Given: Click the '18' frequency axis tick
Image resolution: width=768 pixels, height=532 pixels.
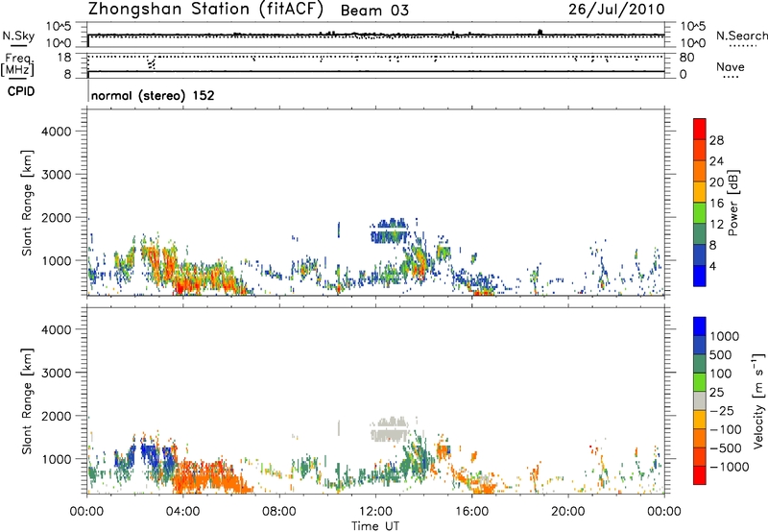Looking at the screenshot, I should coord(64,58).
